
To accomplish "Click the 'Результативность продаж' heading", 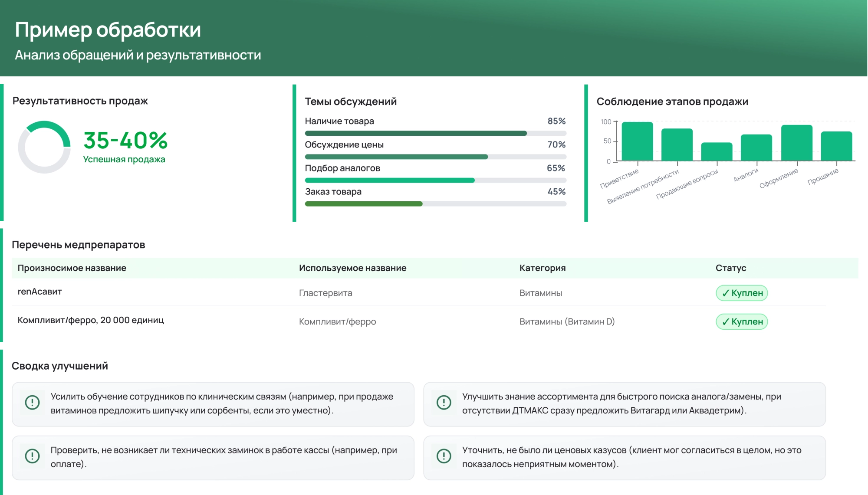I will [80, 101].
